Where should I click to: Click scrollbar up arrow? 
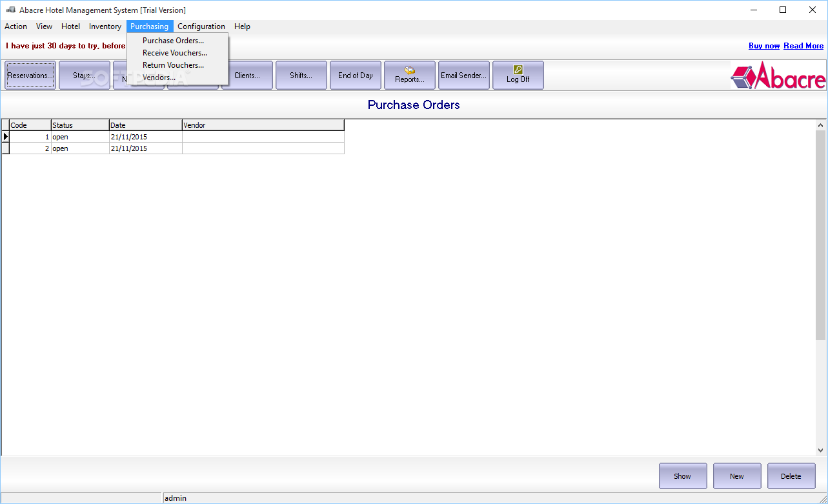tap(821, 125)
